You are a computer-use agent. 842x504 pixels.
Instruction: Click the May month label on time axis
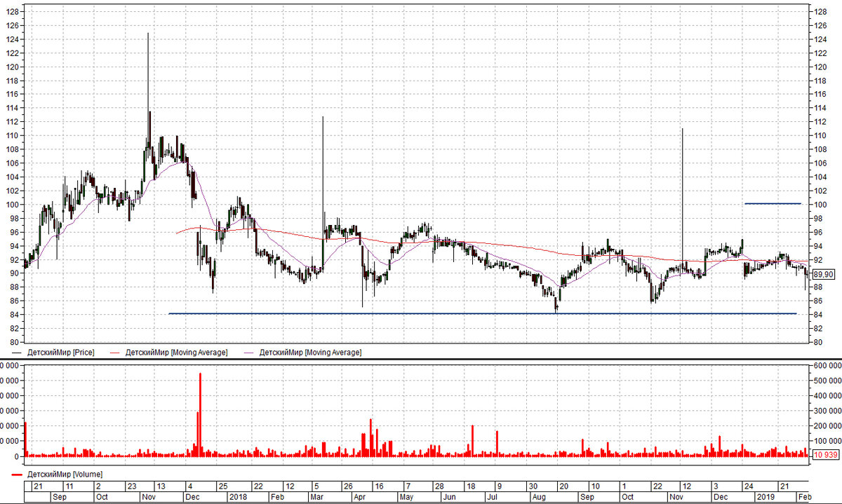[x=407, y=496]
